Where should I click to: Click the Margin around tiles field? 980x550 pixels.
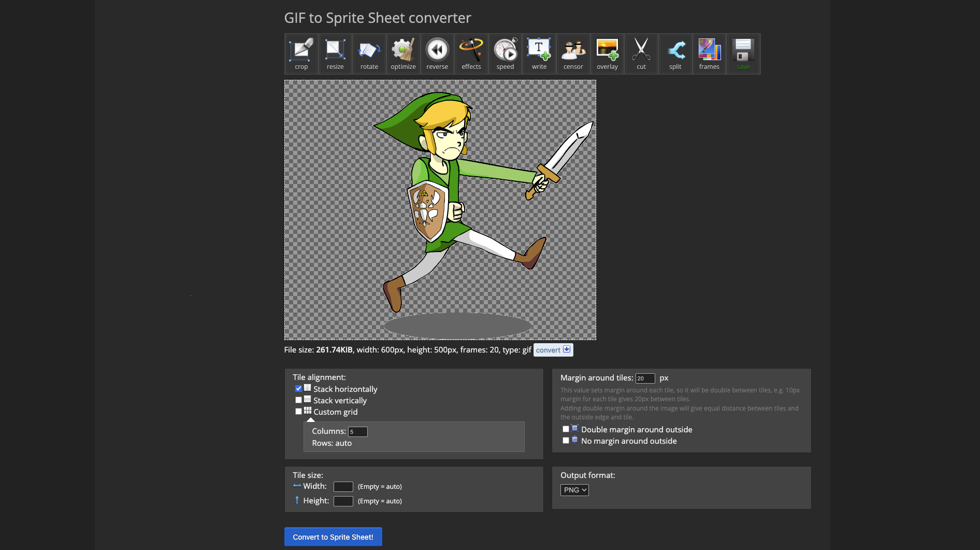click(x=645, y=378)
